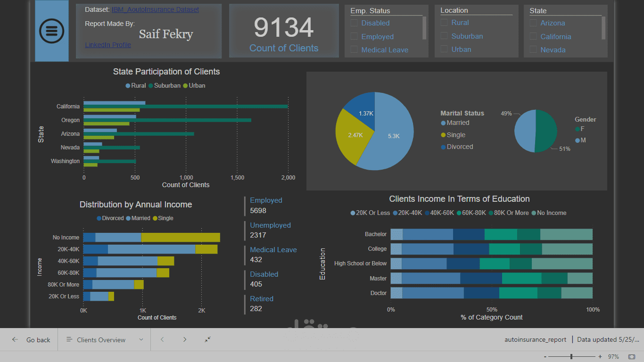Go to the previous report page

162,339
